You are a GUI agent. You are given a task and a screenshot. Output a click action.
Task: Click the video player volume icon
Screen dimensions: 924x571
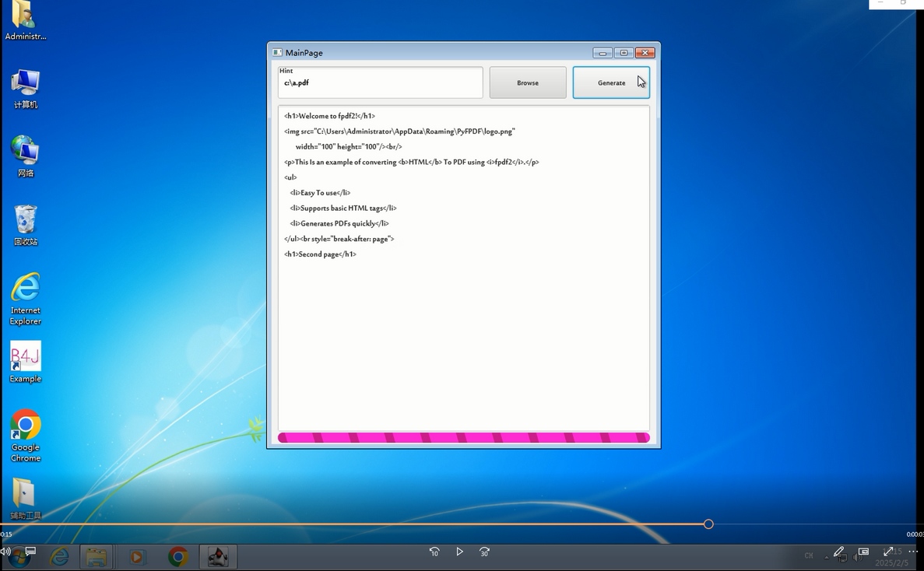tap(5, 552)
